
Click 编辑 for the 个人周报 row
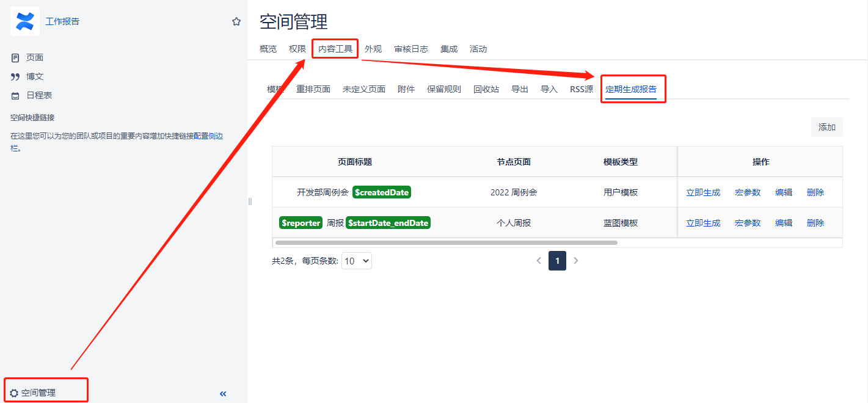[x=784, y=223]
